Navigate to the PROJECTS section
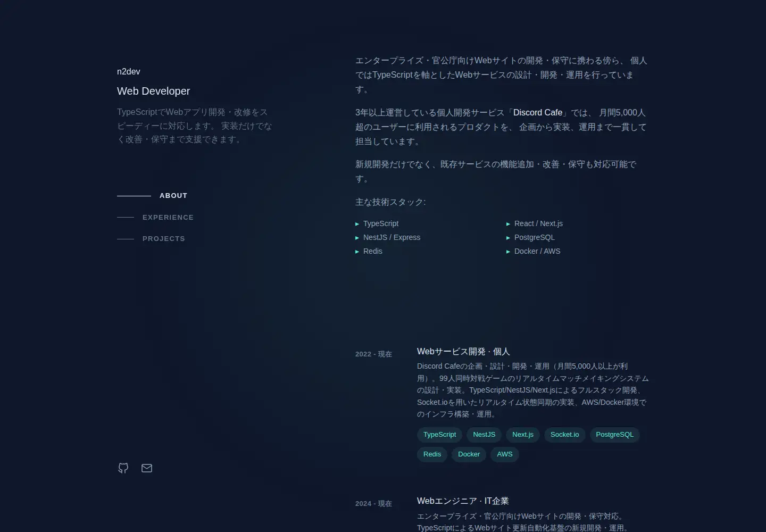This screenshot has width=766, height=532. (151, 239)
